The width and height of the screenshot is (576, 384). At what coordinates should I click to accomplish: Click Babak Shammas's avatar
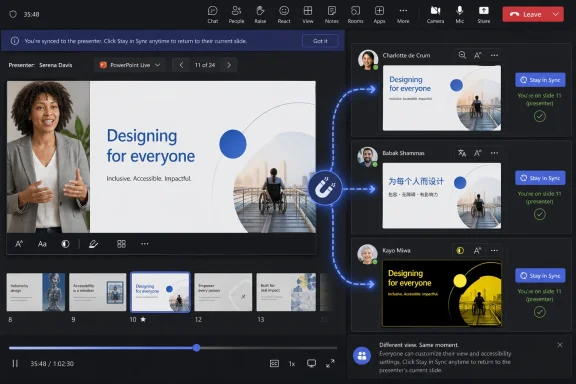(368, 157)
